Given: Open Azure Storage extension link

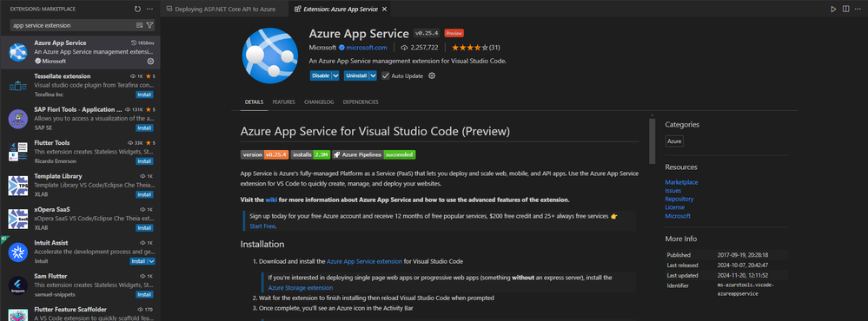Looking at the screenshot, I should 301,288.
